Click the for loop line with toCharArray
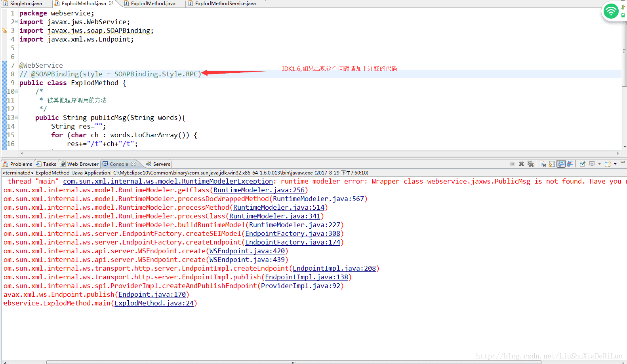 (124, 135)
